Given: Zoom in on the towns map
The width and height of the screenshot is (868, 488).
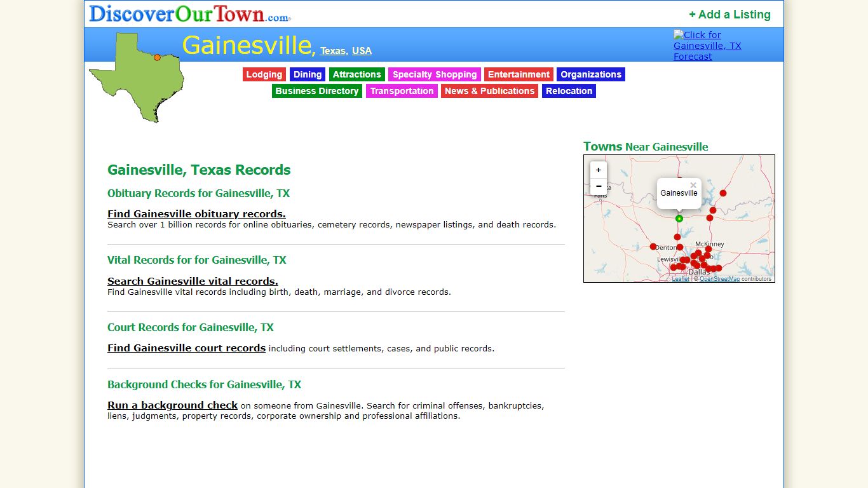Looking at the screenshot, I should (599, 170).
